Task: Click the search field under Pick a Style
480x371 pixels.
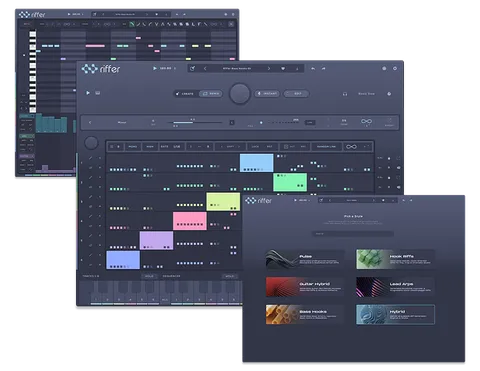Action: (x=353, y=234)
